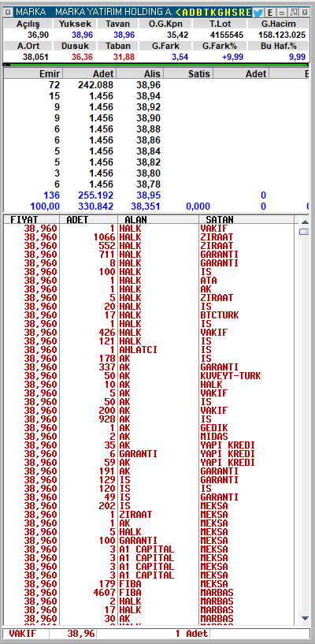This screenshot has width=315, height=644.
Task: Click the yellow 'R' shortcut letter in title bar
Action: tap(240, 13)
